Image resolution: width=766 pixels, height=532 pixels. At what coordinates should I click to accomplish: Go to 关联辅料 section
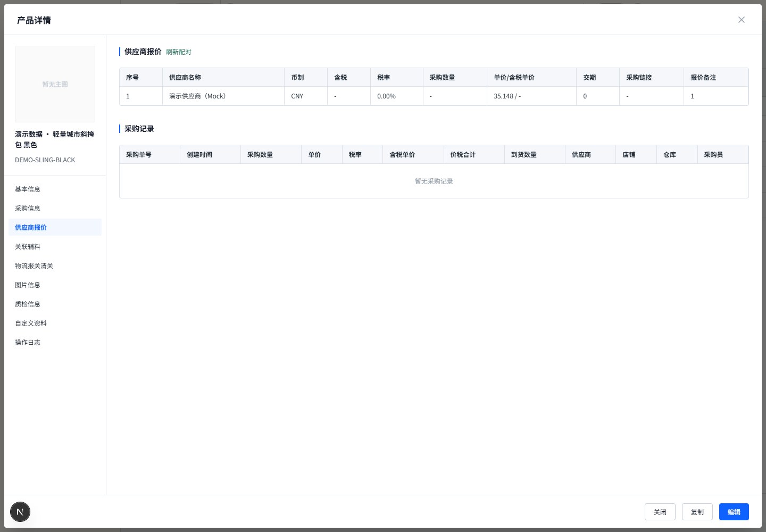tap(55, 247)
